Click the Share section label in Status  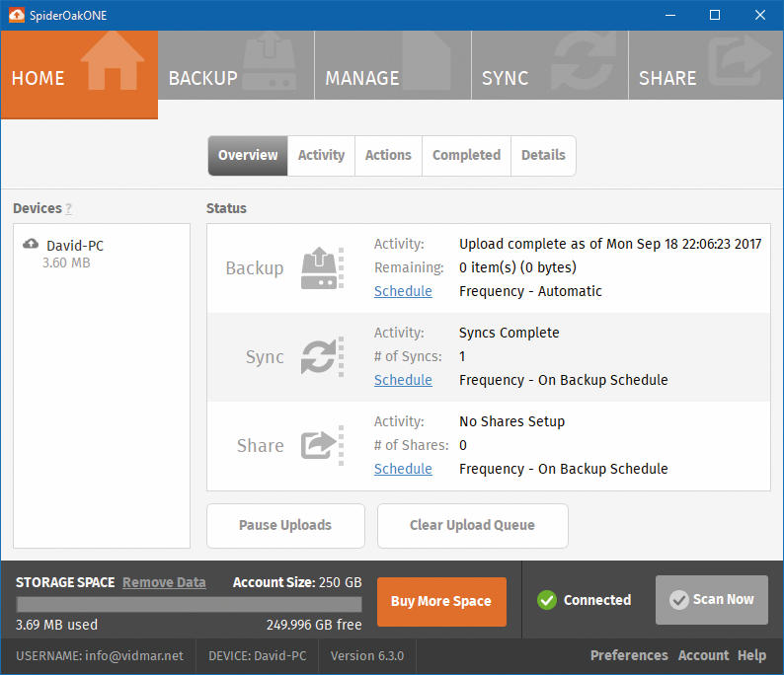tap(260, 446)
